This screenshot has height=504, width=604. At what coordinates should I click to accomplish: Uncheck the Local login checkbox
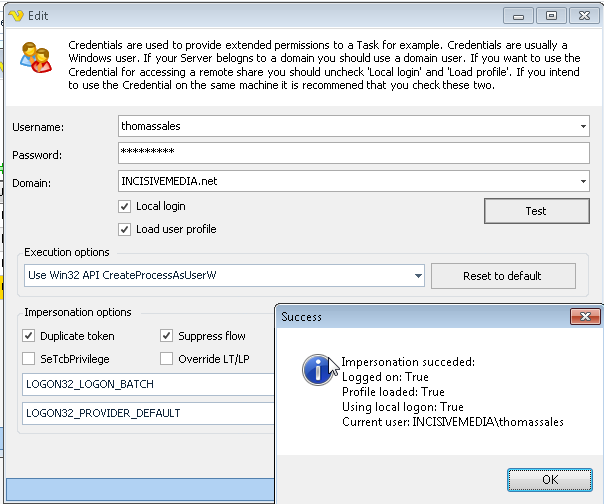coord(125,207)
